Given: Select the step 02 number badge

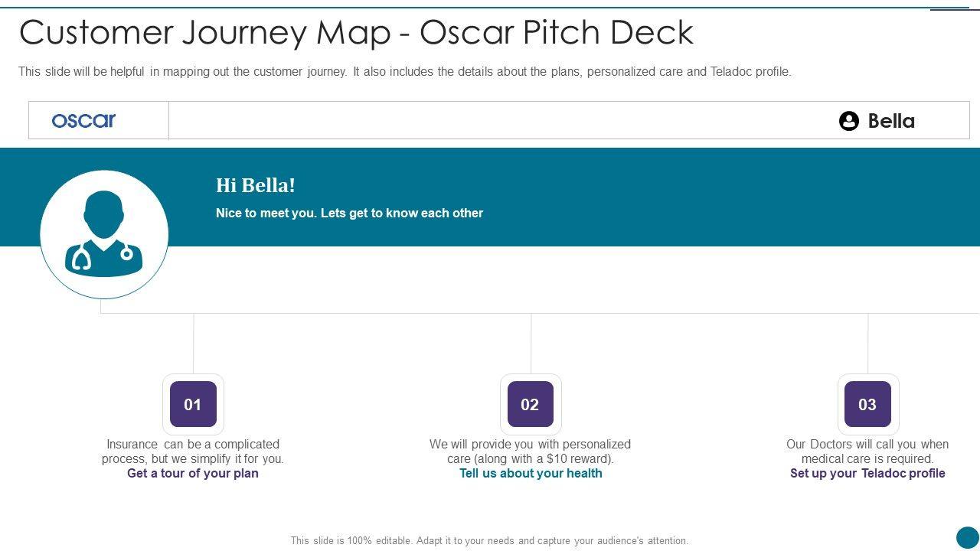Looking at the screenshot, I should (530, 404).
